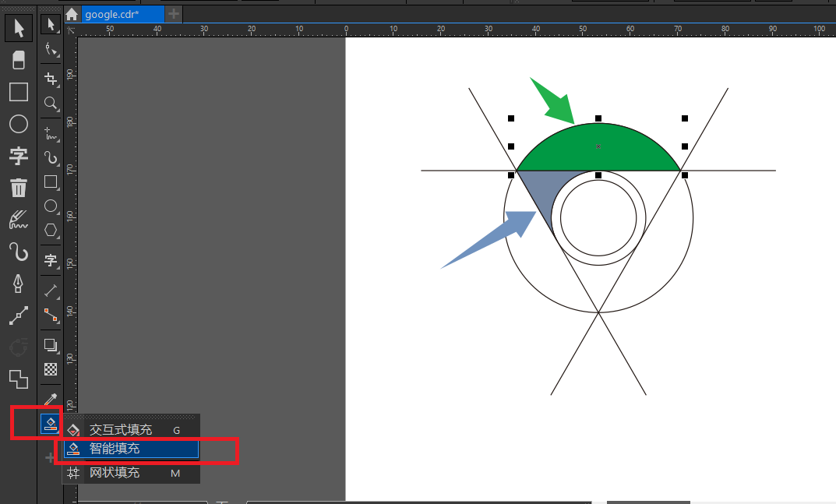Select the Zoom magnifier tool
Viewport: 836px width, 504px height.
coord(51,103)
